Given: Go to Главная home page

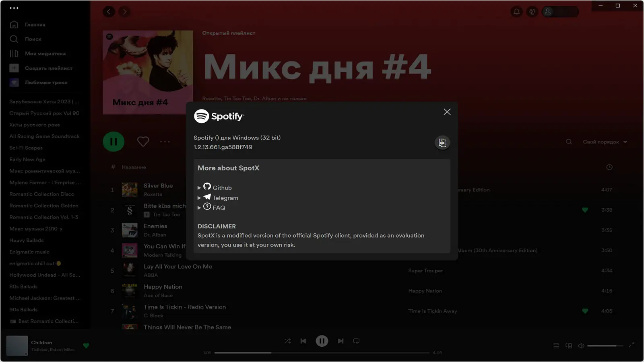Looking at the screenshot, I should coord(27,25).
